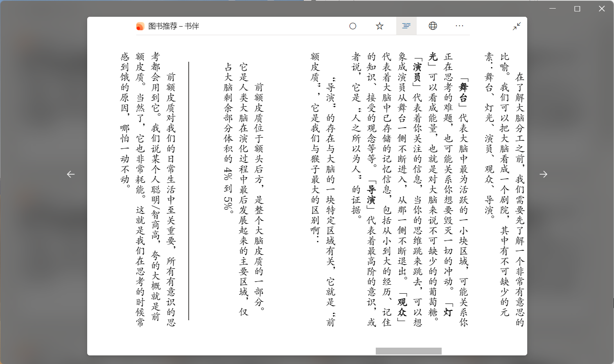Image resolution: width=614 pixels, height=364 pixels.
Task: Open the globe language icon
Action: pyautogui.click(x=433, y=26)
